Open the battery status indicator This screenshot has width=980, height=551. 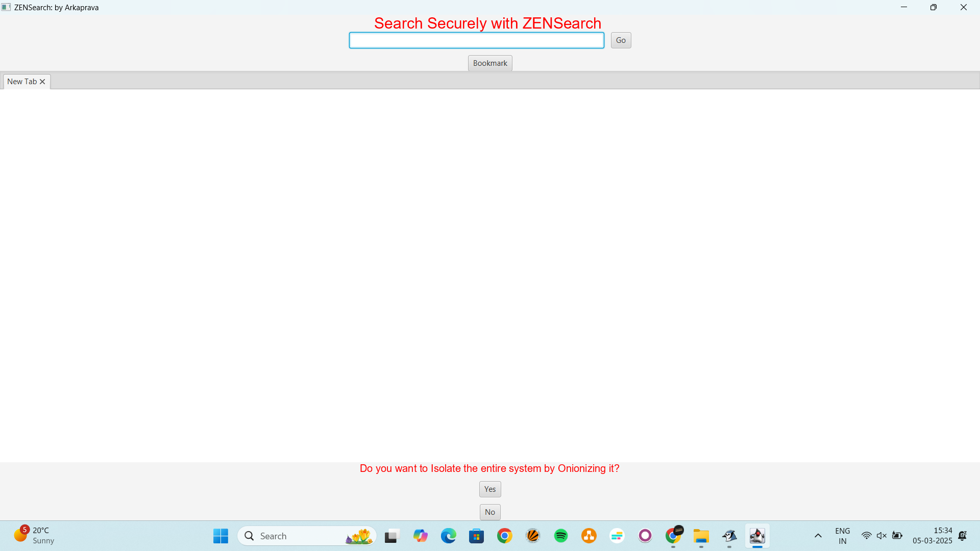pos(897,536)
